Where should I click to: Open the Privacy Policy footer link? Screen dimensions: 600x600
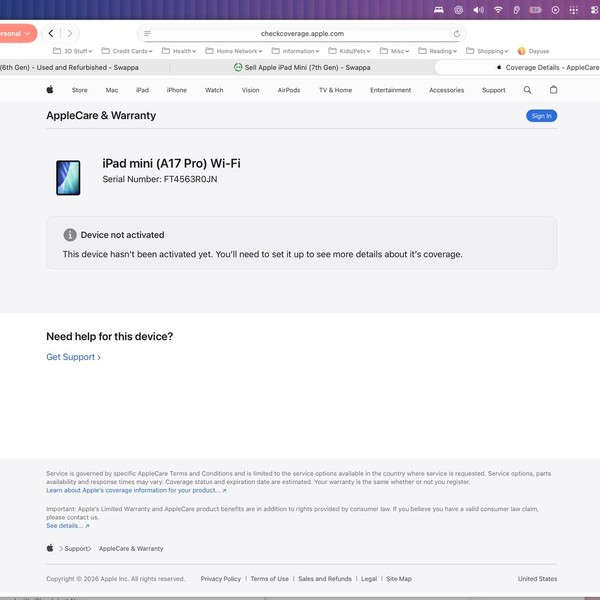click(x=221, y=579)
